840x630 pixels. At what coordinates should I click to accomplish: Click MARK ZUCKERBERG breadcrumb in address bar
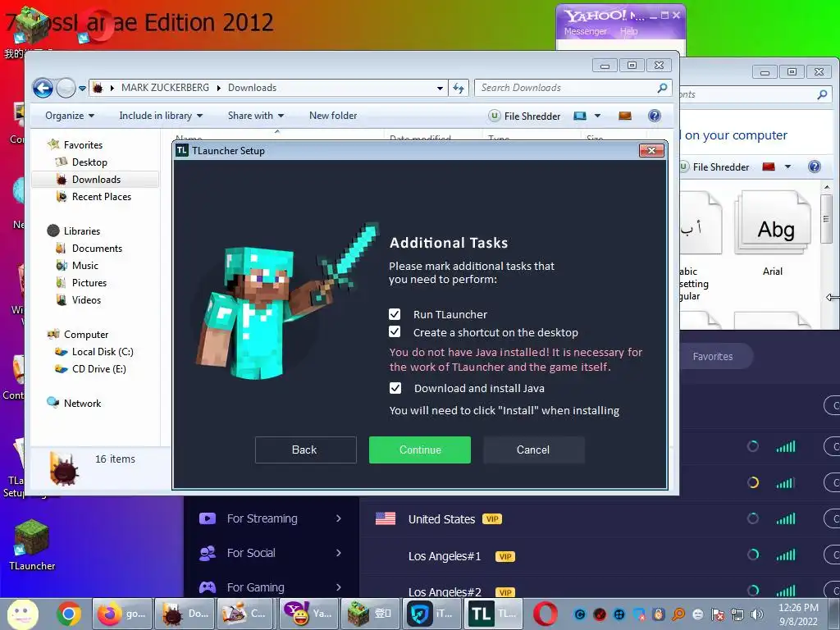tap(165, 88)
